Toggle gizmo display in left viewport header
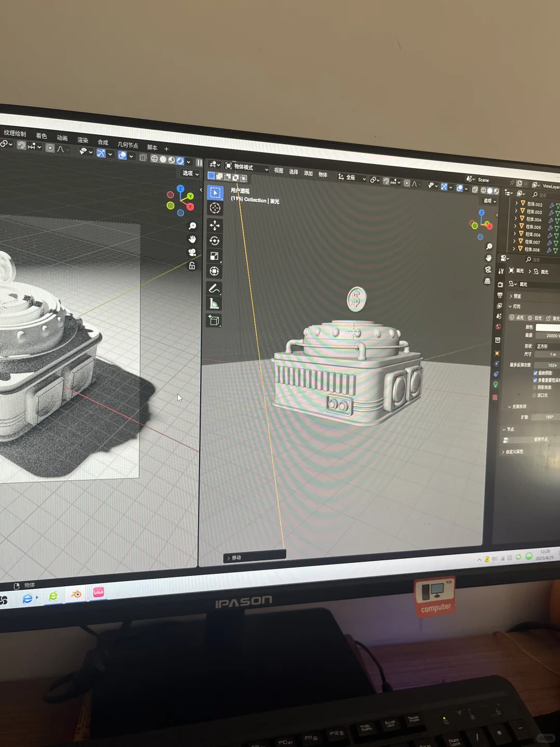560x747 pixels. click(101, 153)
